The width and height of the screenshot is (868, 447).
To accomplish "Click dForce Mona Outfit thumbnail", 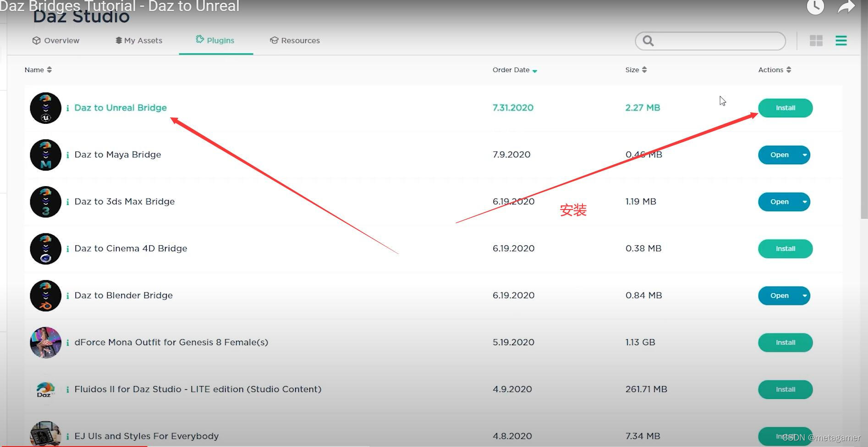I will point(45,342).
